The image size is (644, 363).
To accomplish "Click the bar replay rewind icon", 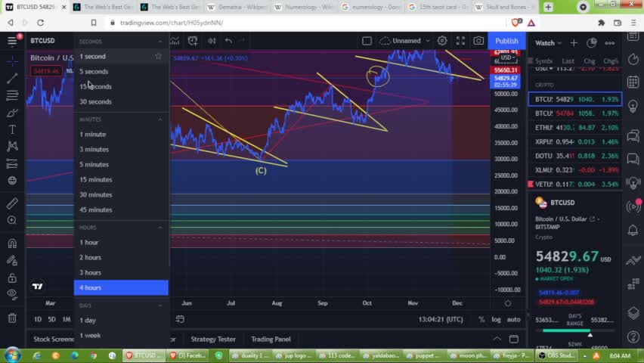I will point(211,41).
